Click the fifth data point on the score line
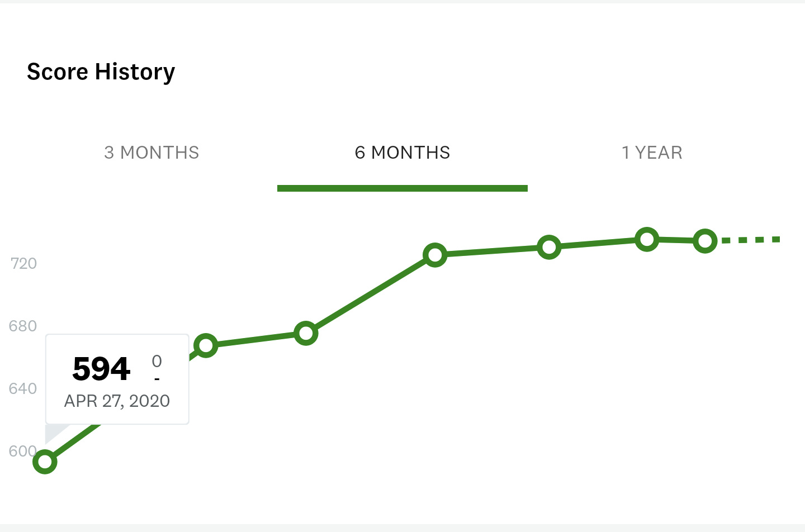 click(549, 247)
